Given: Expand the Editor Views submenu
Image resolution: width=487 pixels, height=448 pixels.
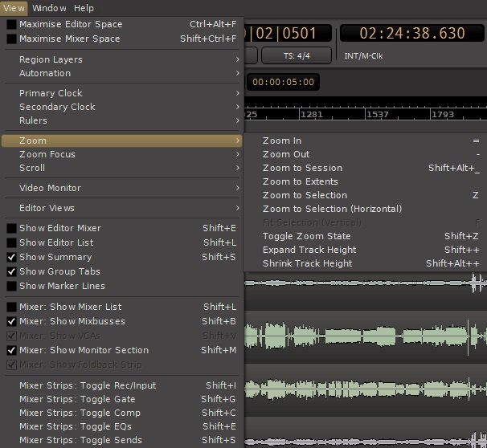Looking at the screenshot, I should point(122,208).
